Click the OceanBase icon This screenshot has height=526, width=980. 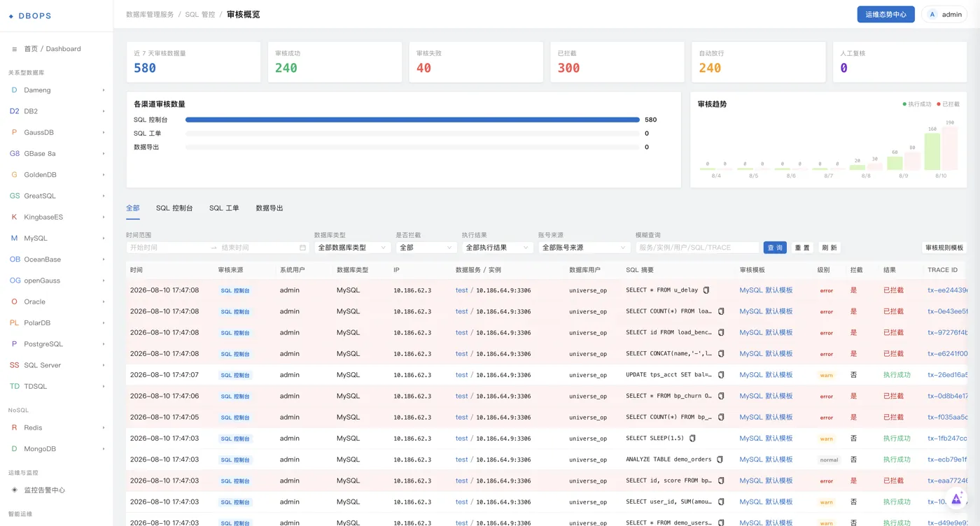click(14, 260)
